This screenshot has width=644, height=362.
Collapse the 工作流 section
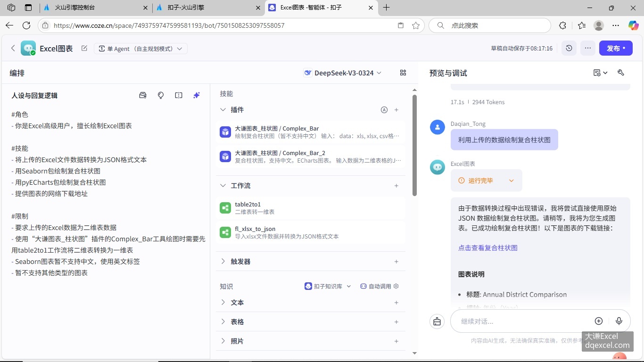point(223,186)
